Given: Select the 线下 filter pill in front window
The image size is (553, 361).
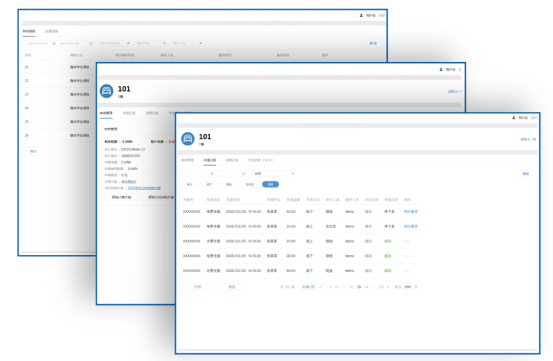Looking at the screenshot, I should (x=209, y=184).
